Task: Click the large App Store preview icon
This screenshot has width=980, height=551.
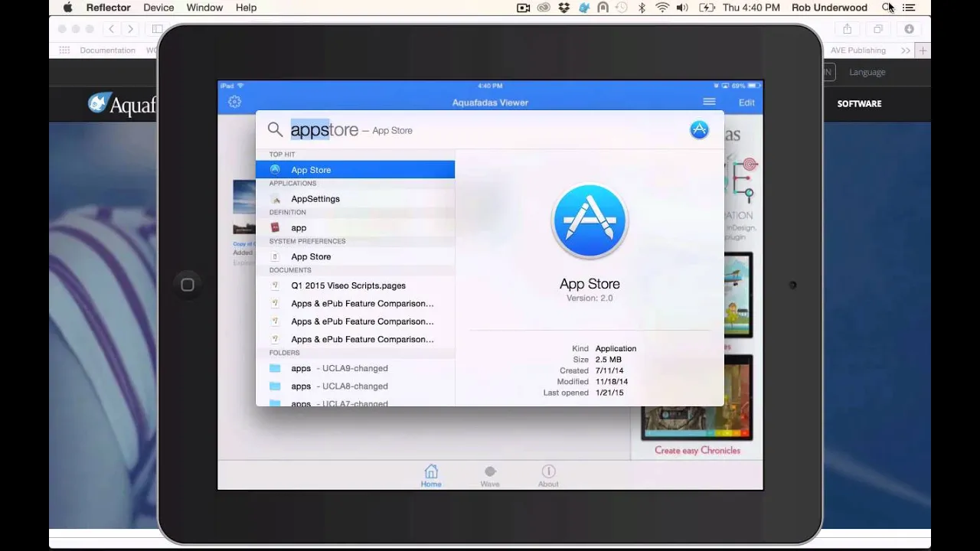Action: 590,220
